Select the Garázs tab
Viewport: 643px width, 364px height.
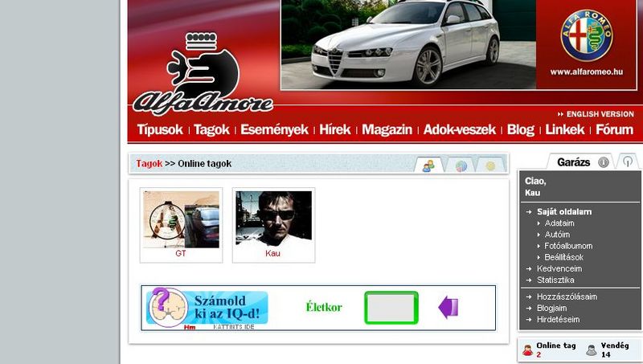[x=573, y=162]
